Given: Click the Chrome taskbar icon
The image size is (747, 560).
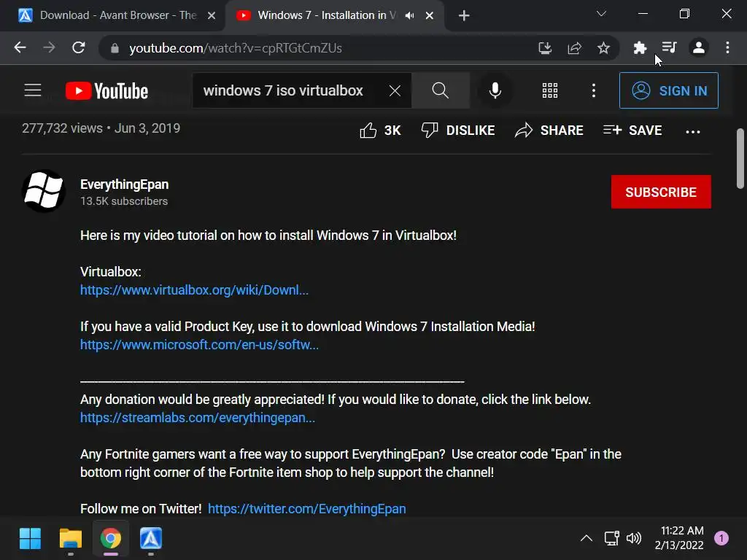Looking at the screenshot, I should coord(111,539).
